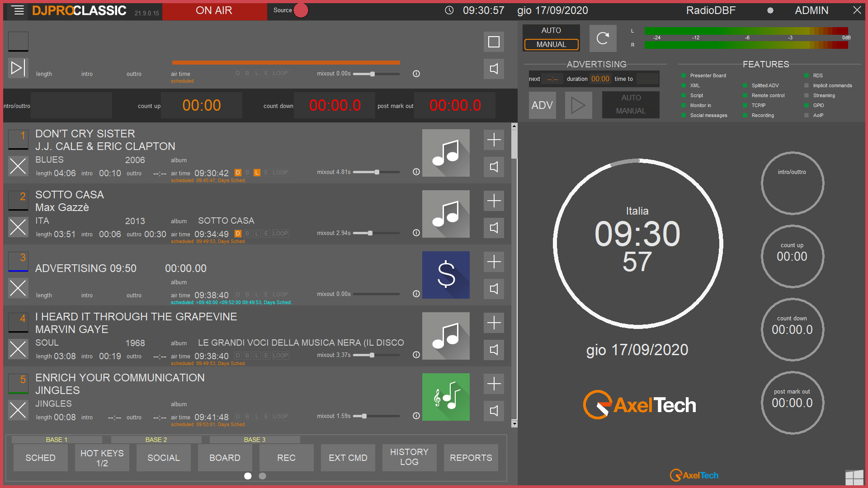This screenshot has width=868, height=488.
Task: Open the HISTORY LOG panel
Action: [x=409, y=457]
